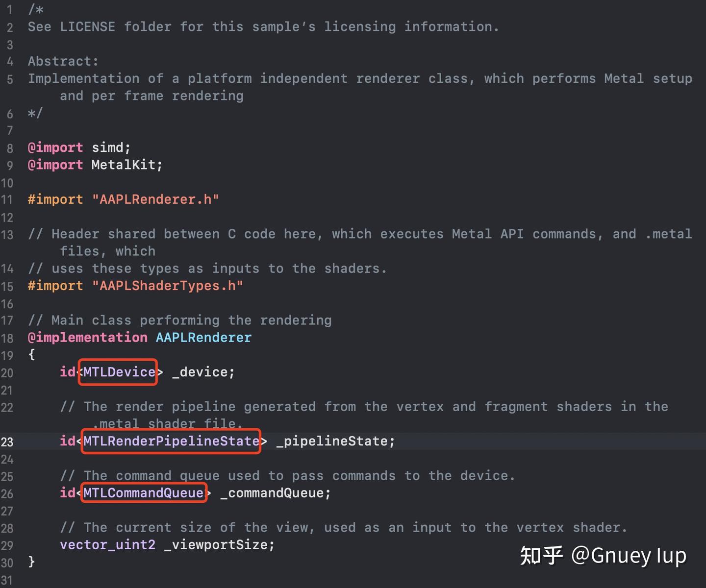Click the MTLRenderPipelineState type name

click(x=171, y=441)
